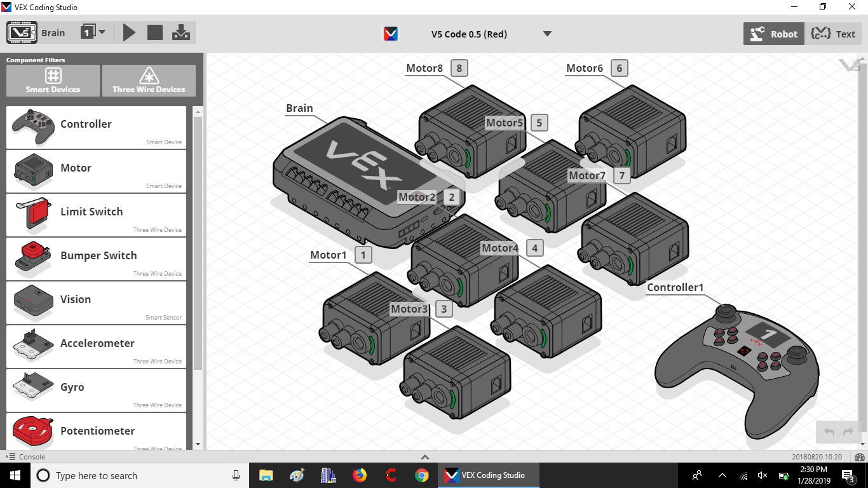Switch to the Robot tab
This screenshot has height=488, width=868.
(774, 34)
